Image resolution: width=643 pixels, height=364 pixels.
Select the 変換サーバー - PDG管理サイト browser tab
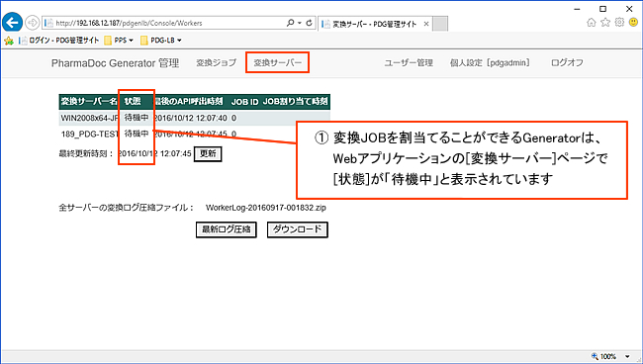(374, 24)
